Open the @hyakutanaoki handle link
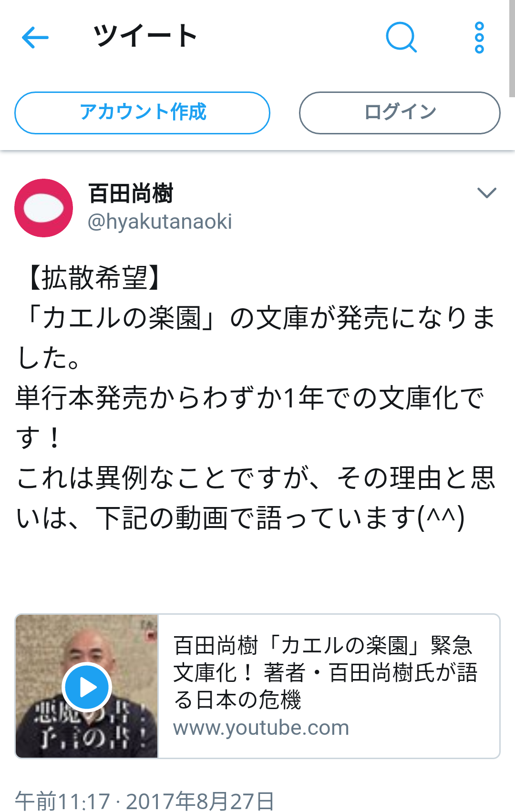The width and height of the screenshot is (515, 812). coord(160,222)
